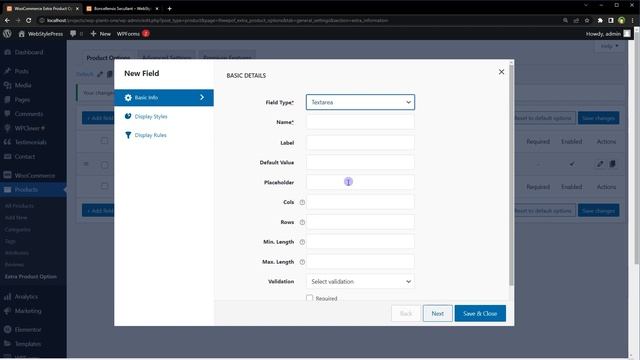
Task: Open Extra Product Option submenu item
Action: [31, 277]
